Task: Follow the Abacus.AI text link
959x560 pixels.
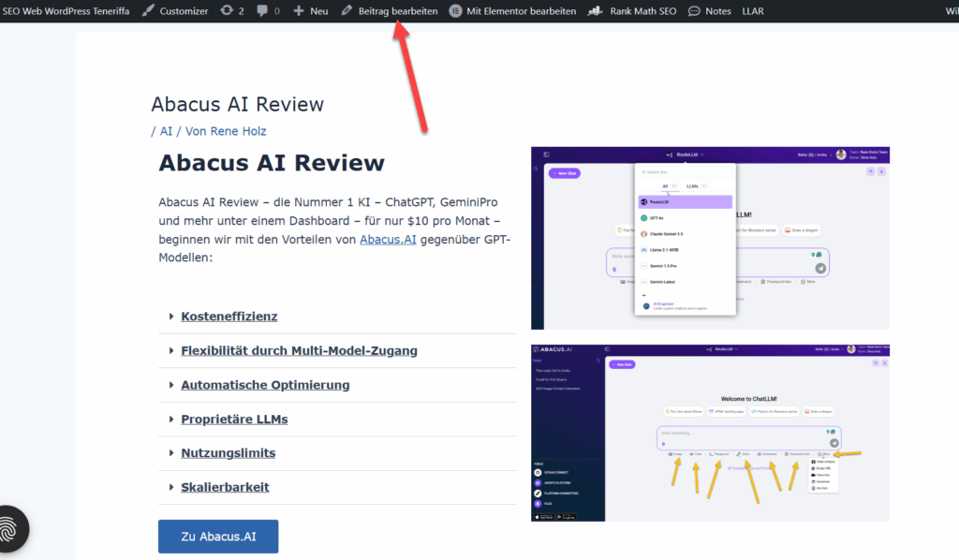Action: point(388,240)
